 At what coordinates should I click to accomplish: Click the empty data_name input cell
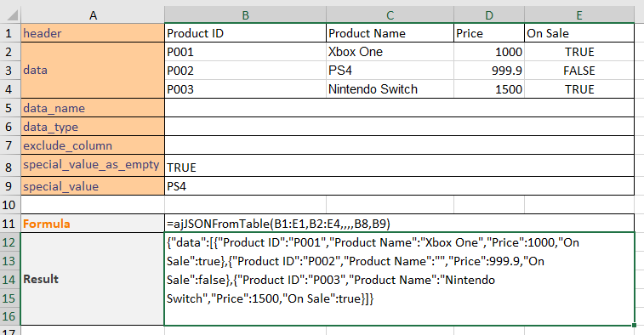coord(399,108)
